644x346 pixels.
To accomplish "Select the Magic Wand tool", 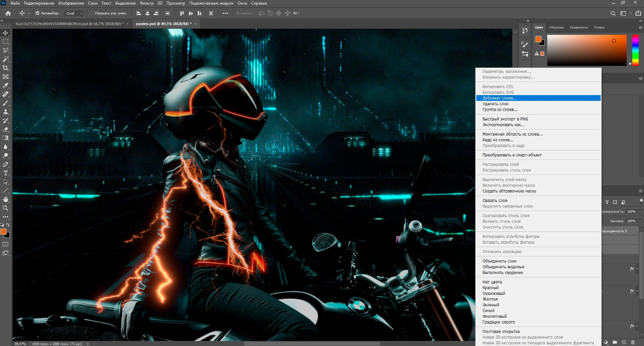I will tap(6, 59).
